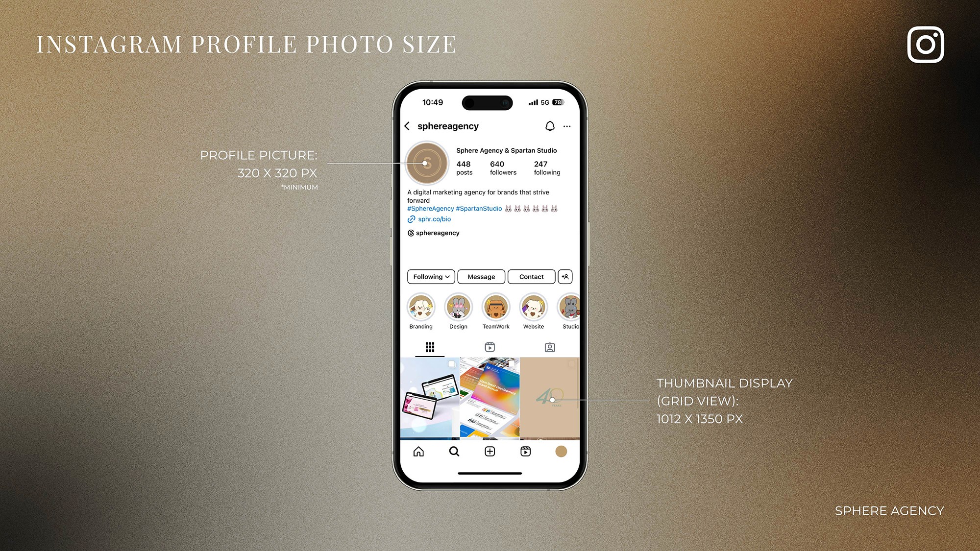Click the Message button

[481, 277]
